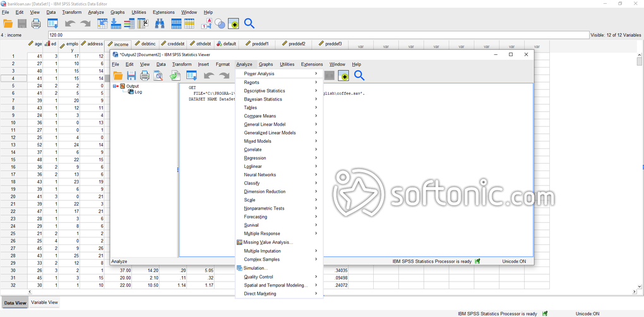Click Recall dialogs icon in Viewer toolbar
The height and width of the screenshot is (317, 644).
[x=191, y=75]
